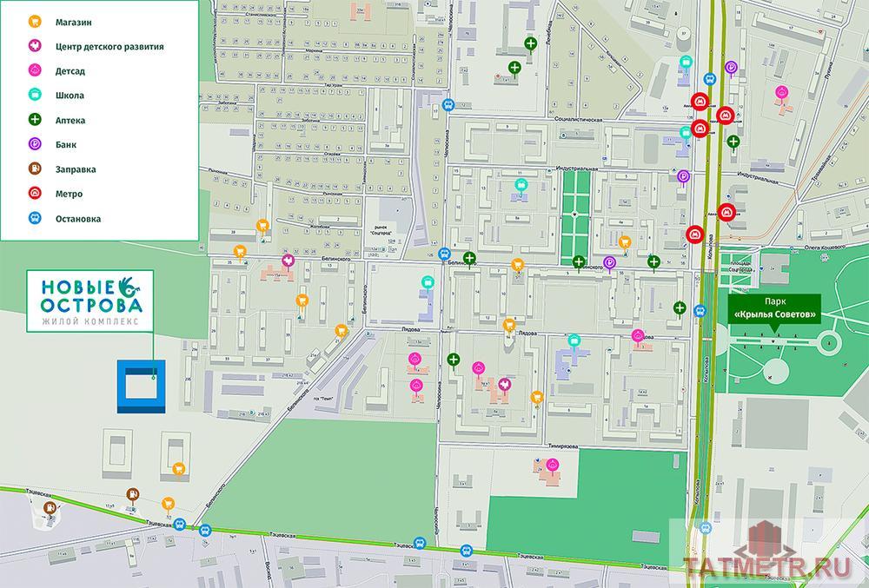Screen dimensions: 869x588
Task: Click child development pin beside kindergartens south of Лядова
Action: (504, 385)
